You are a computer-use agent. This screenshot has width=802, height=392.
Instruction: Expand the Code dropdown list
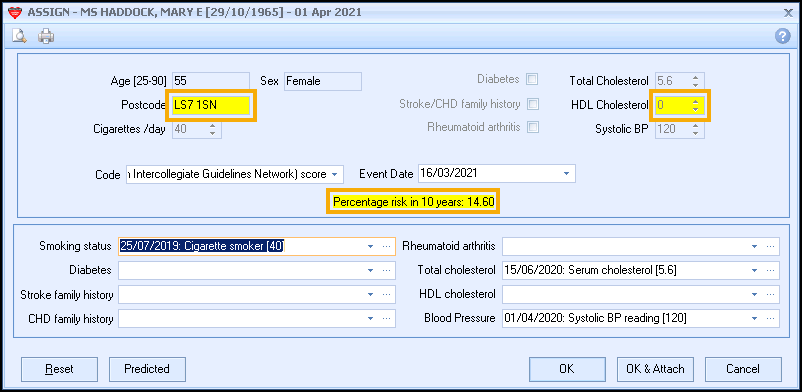(335, 175)
